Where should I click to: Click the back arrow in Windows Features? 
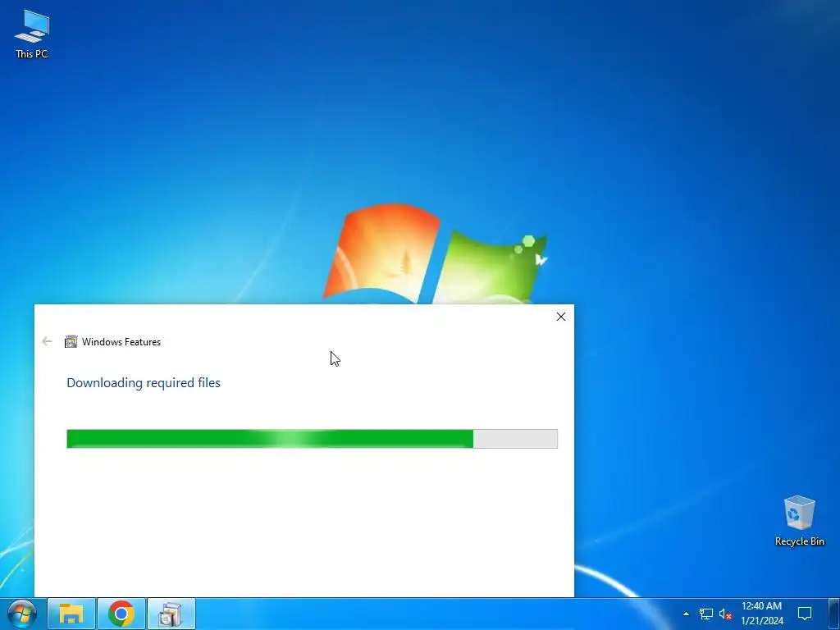47,341
